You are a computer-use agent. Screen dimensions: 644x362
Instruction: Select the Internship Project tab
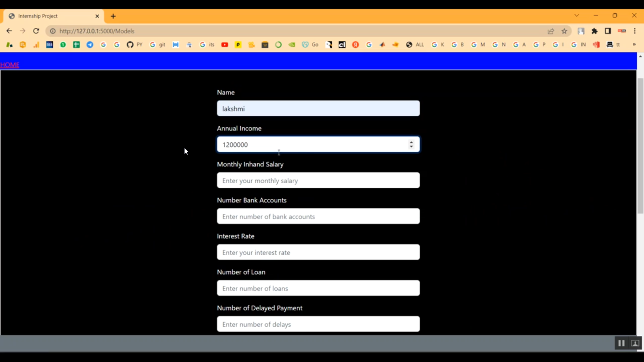click(54, 16)
